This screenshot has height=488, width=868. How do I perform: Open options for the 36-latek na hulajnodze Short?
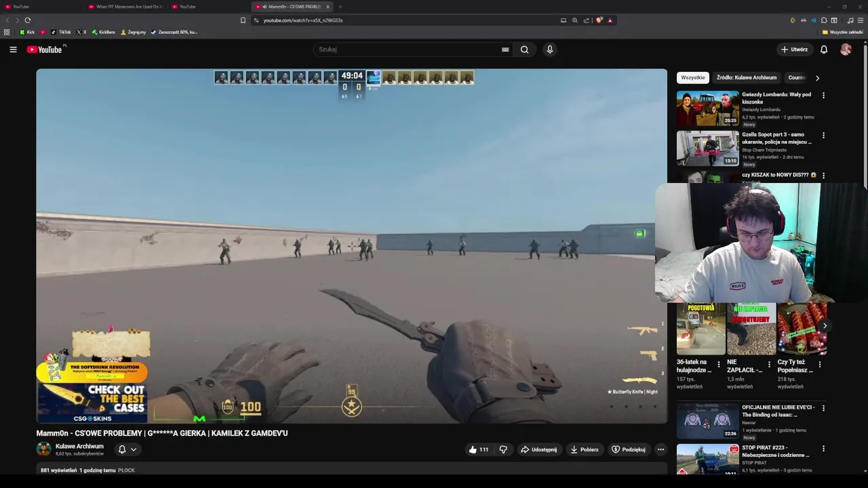coord(719,365)
